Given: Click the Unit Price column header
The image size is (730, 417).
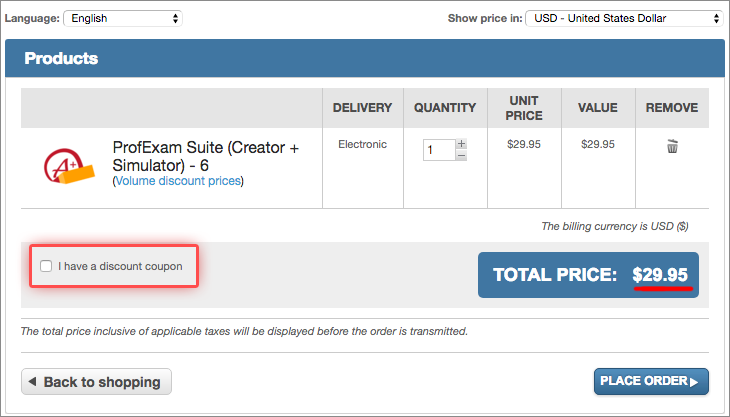Looking at the screenshot, I should 524,108.
